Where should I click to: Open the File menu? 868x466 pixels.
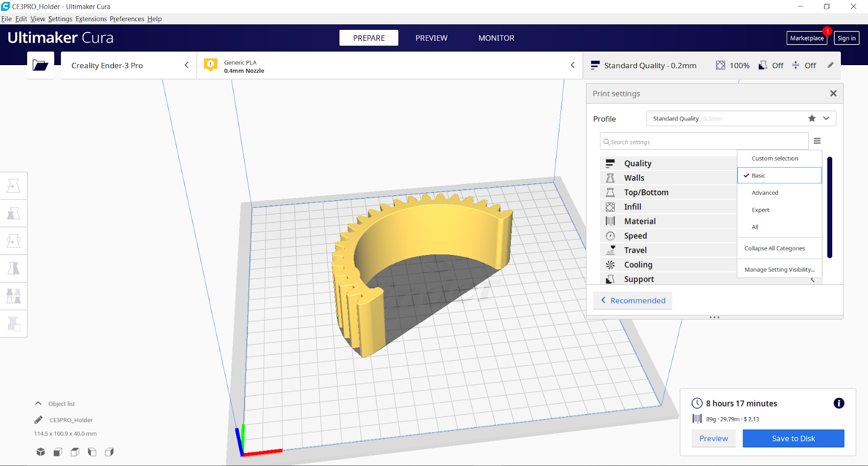click(x=7, y=19)
